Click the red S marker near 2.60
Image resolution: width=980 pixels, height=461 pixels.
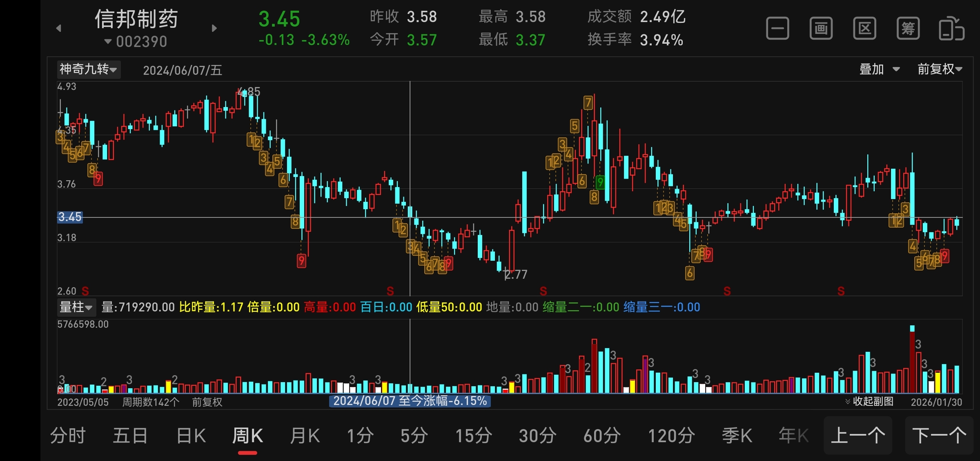pyautogui.click(x=85, y=291)
